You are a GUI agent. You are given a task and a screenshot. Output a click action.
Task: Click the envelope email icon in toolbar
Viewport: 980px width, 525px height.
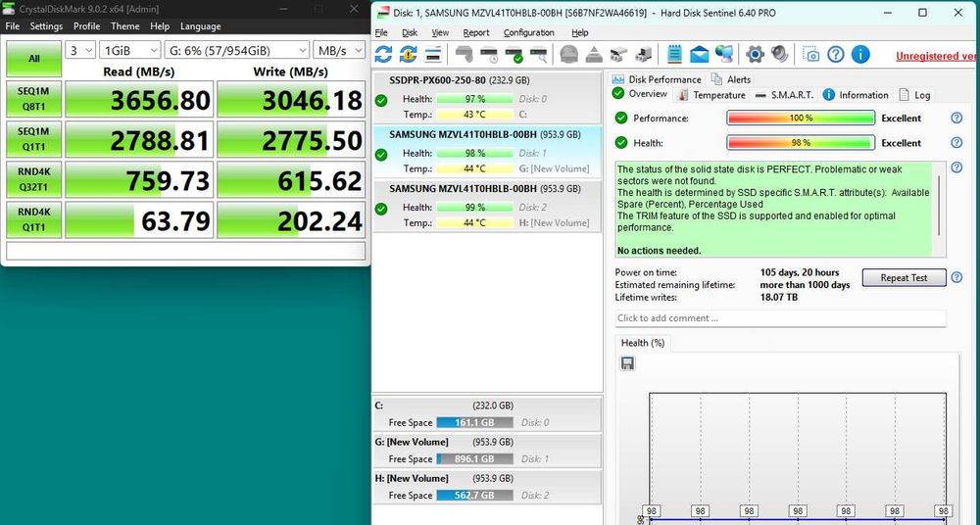click(700, 55)
